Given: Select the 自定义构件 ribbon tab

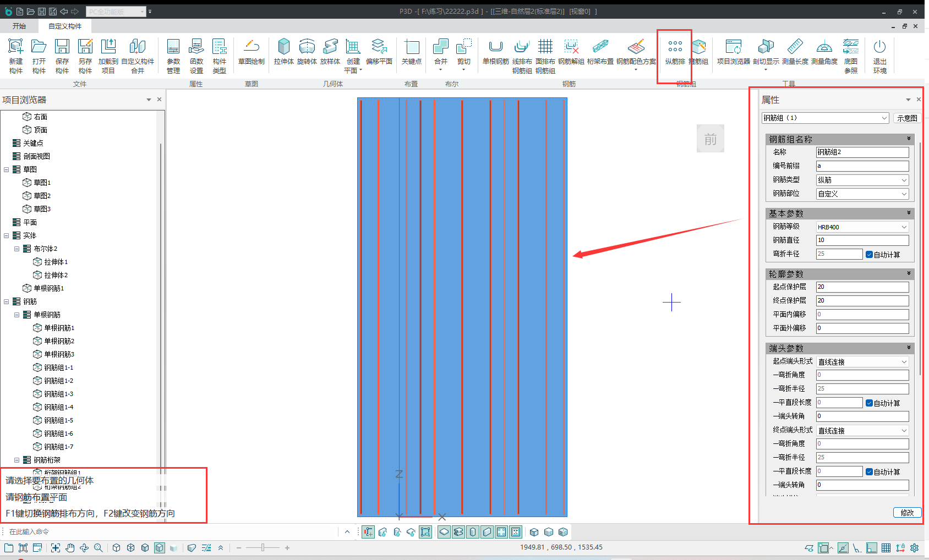Looking at the screenshot, I should click(x=65, y=26).
